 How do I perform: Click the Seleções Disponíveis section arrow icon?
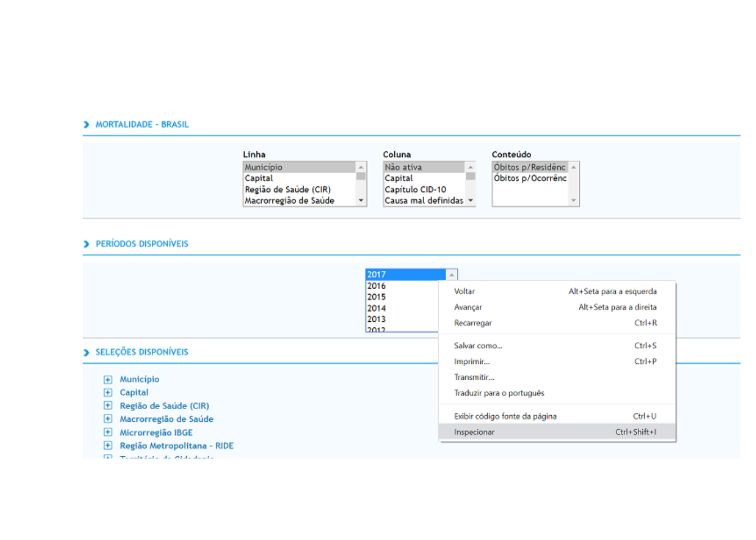[x=86, y=352]
